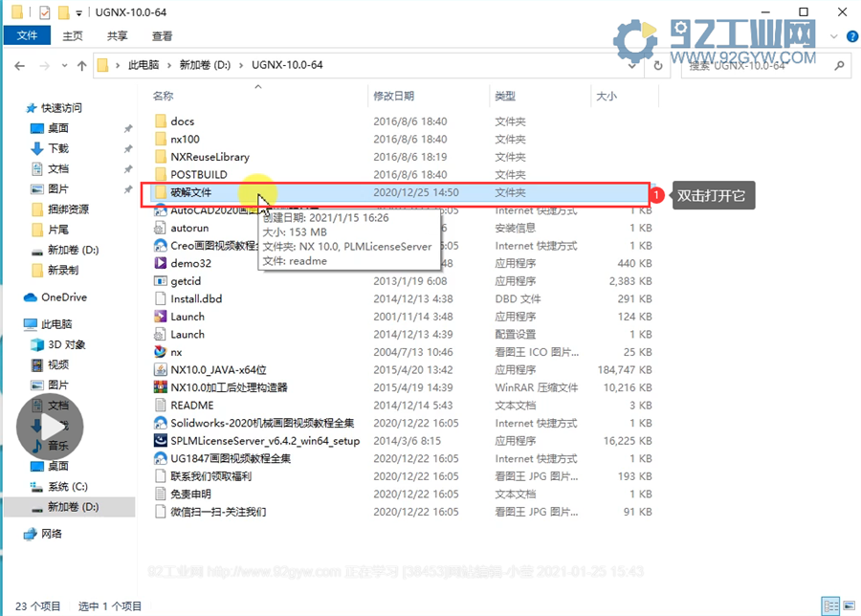Click the NX10.0_JAVA-x64位 installer icon

(x=161, y=369)
